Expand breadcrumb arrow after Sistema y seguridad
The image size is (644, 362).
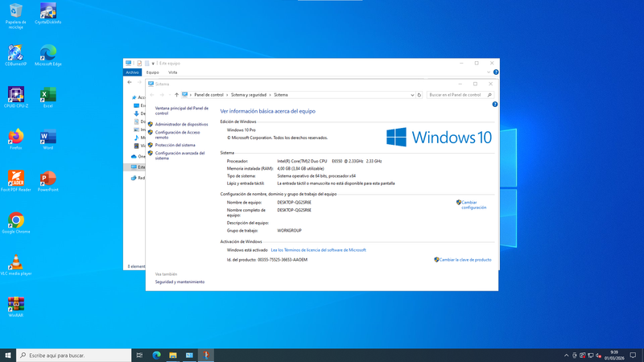pyautogui.click(x=270, y=95)
